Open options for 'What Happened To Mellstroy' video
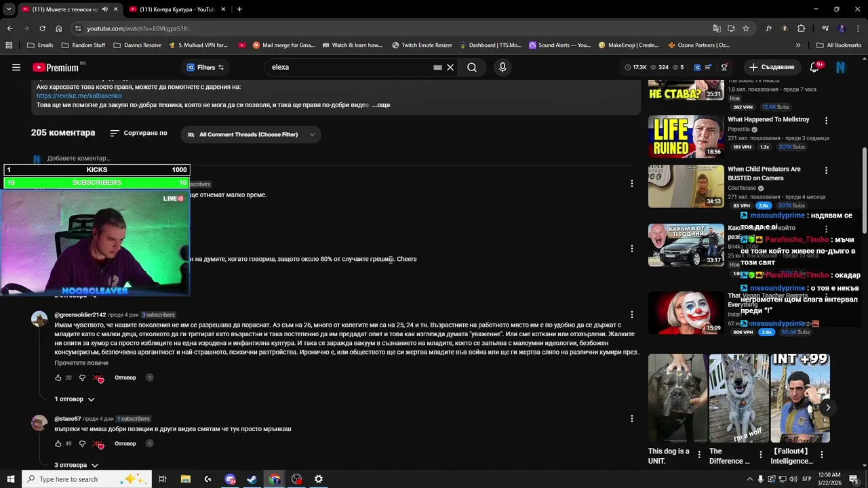Viewport: 868px width, 488px height. pyautogui.click(x=826, y=121)
